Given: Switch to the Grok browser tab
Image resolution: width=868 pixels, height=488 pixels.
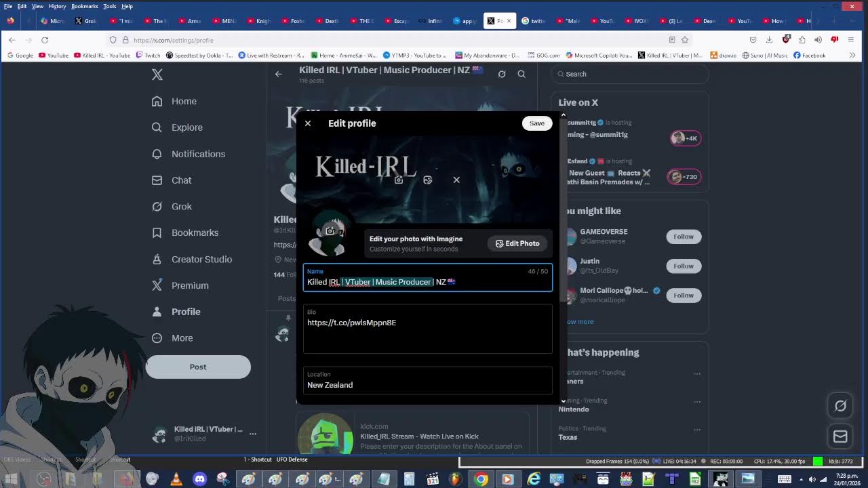Looking at the screenshot, I should click(x=86, y=21).
